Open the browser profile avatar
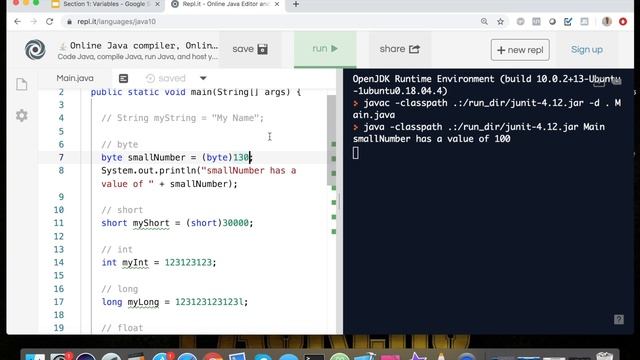Screen dimensions: 640x360 point(607,22)
